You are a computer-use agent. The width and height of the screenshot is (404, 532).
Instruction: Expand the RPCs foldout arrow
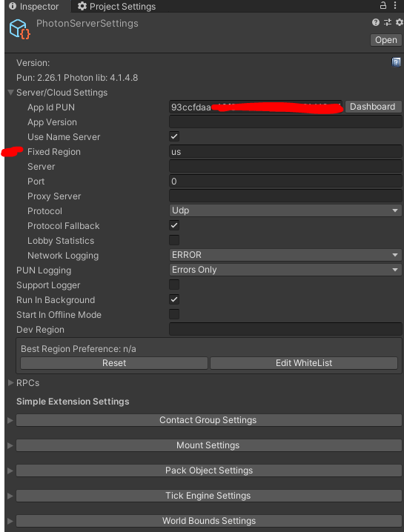coord(10,383)
